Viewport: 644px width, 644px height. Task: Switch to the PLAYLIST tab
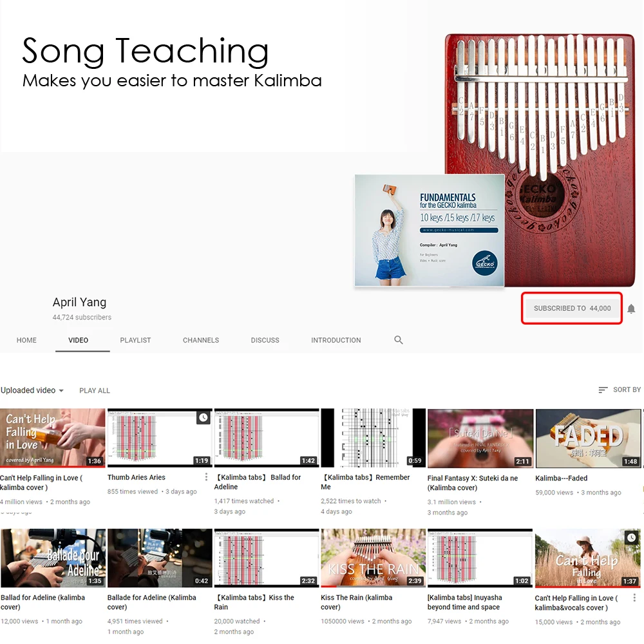click(x=135, y=340)
